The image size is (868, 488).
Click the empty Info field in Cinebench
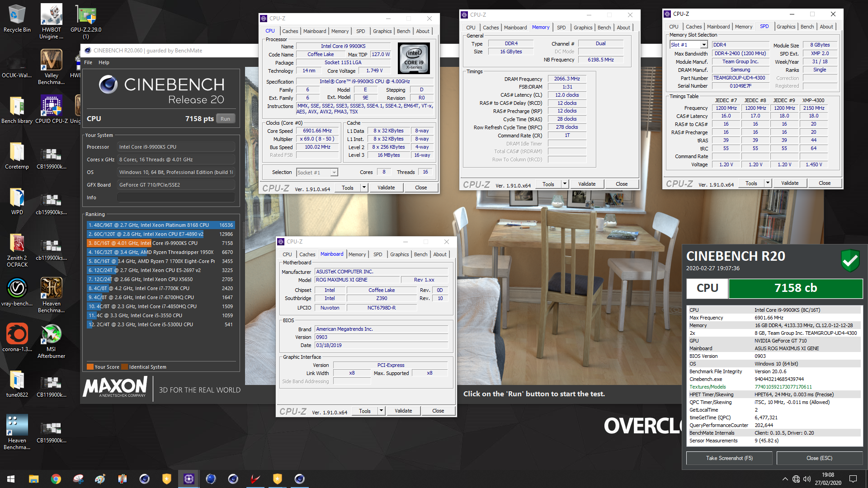tap(176, 197)
